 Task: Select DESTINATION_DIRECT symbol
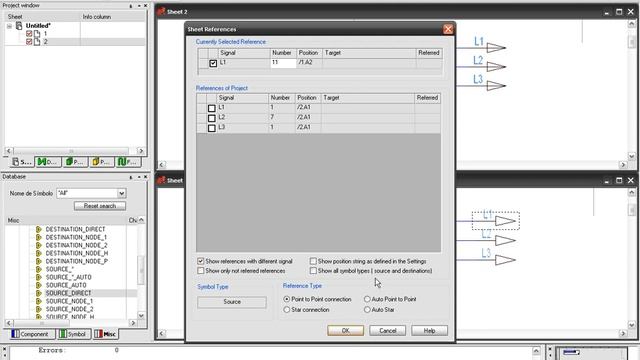click(x=75, y=229)
